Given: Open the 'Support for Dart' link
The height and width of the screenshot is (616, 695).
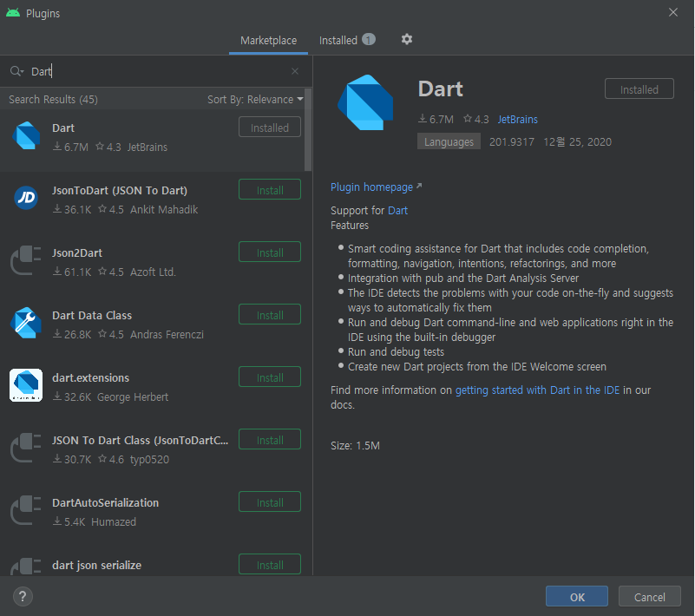Looking at the screenshot, I should 397,211.
